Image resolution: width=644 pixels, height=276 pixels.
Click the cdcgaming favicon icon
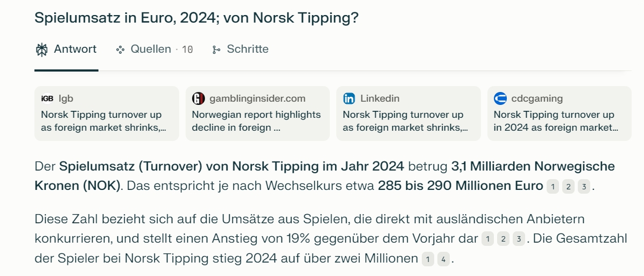coord(500,98)
